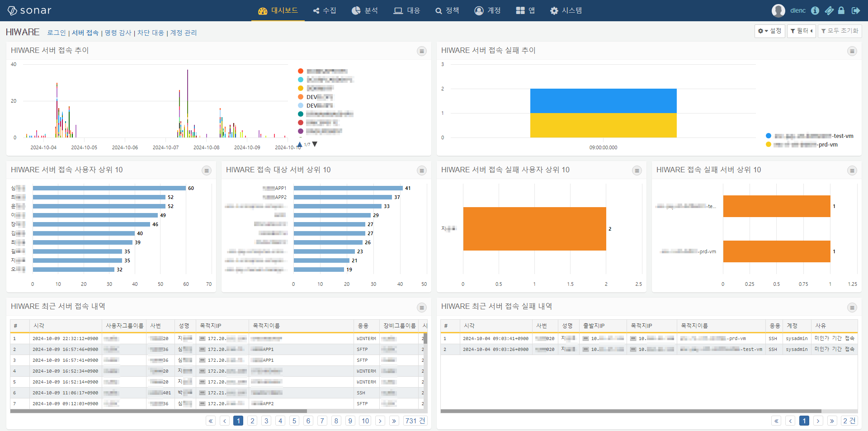
Task: Toggle the first red-orange legend series
Action: tap(323, 71)
